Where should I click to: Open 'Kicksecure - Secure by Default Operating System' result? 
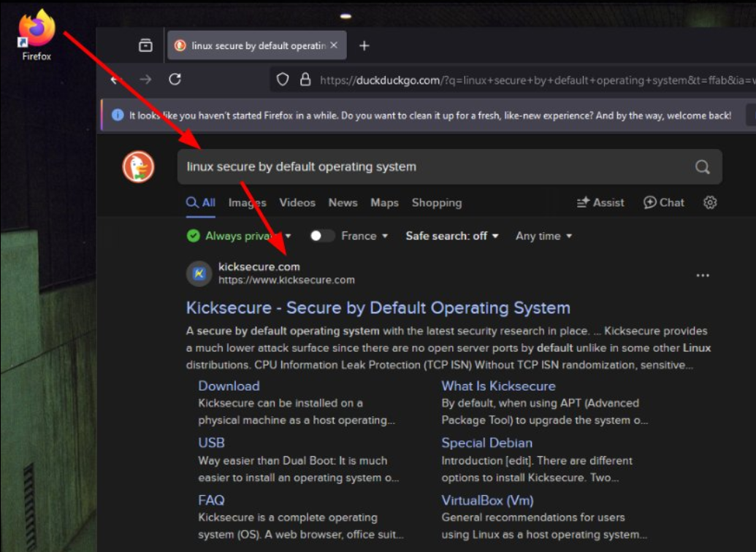pos(378,307)
